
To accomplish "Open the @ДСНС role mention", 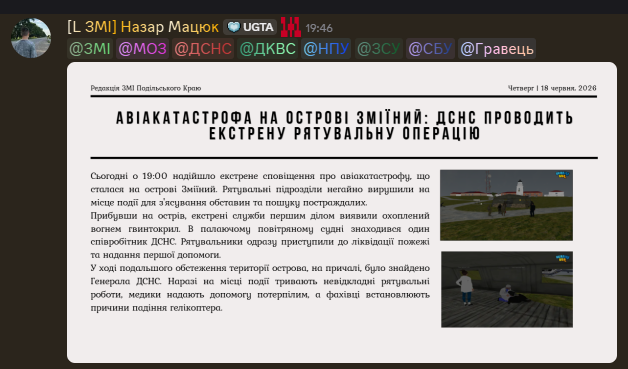I will click(203, 49).
